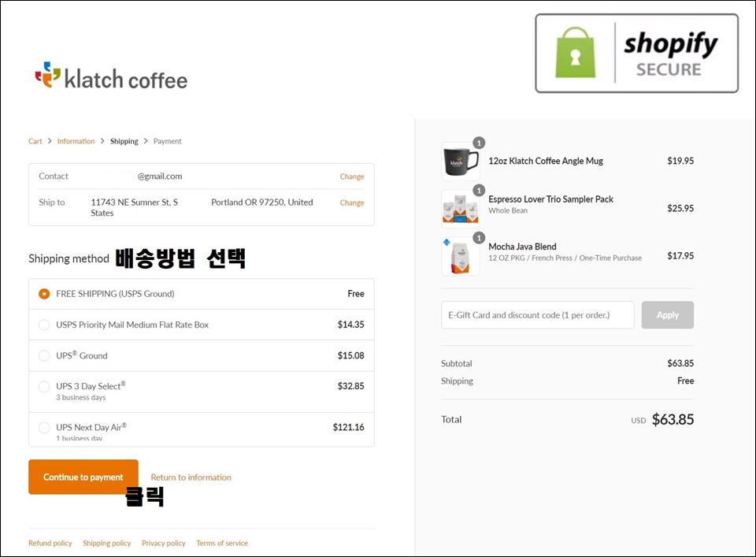The image size is (756, 557).
Task: Click the Klatch Coffee Angle Mug thumbnail
Action: [x=461, y=162]
